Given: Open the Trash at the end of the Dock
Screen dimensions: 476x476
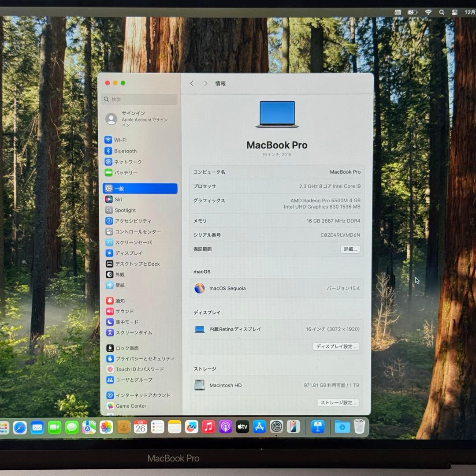Looking at the screenshot, I should (x=359, y=426).
